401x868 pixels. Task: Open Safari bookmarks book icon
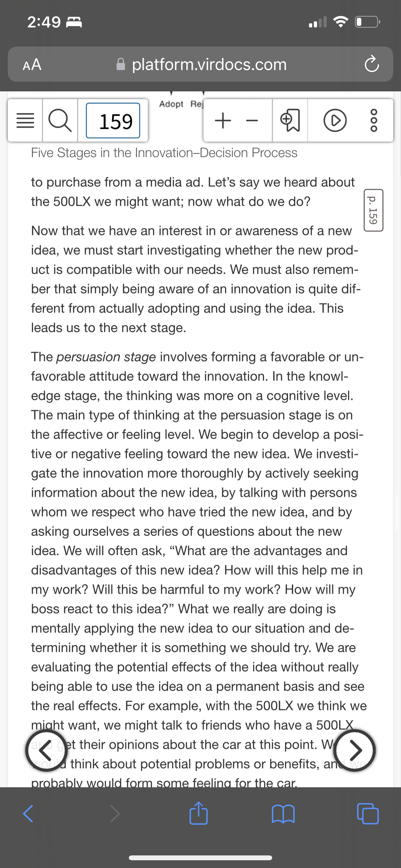click(283, 814)
